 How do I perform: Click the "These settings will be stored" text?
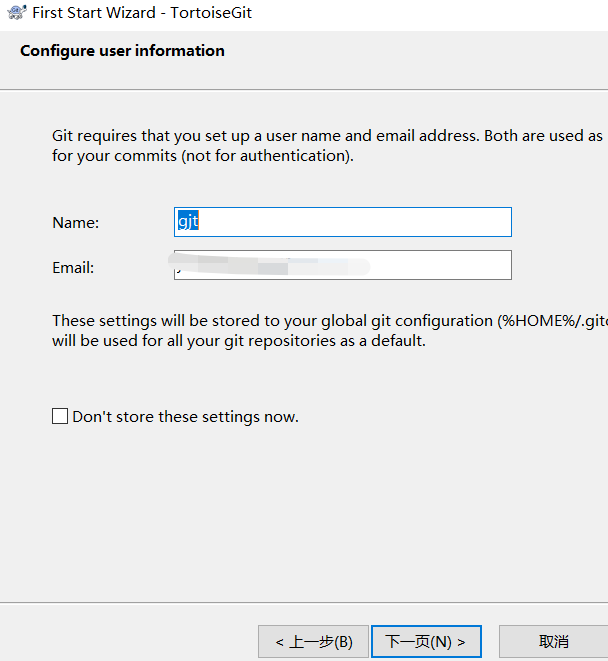(x=330, y=330)
